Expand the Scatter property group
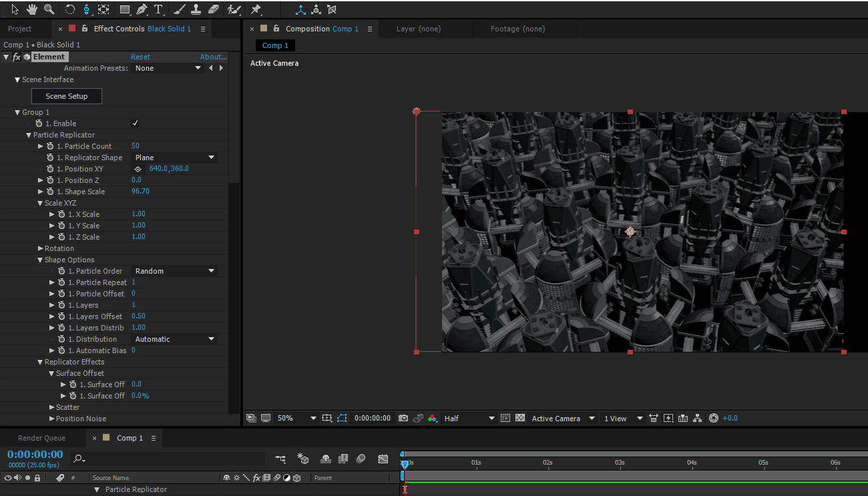868x496 pixels. [52, 407]
